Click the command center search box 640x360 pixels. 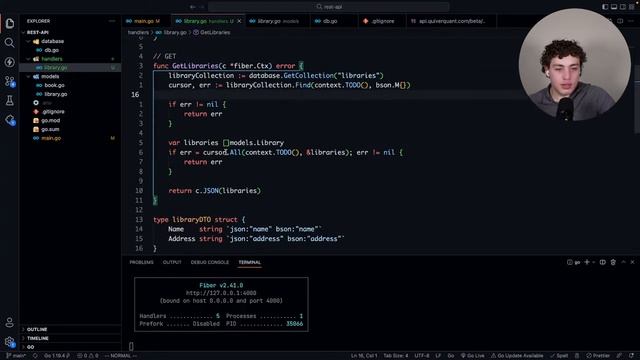coord(329,7)
